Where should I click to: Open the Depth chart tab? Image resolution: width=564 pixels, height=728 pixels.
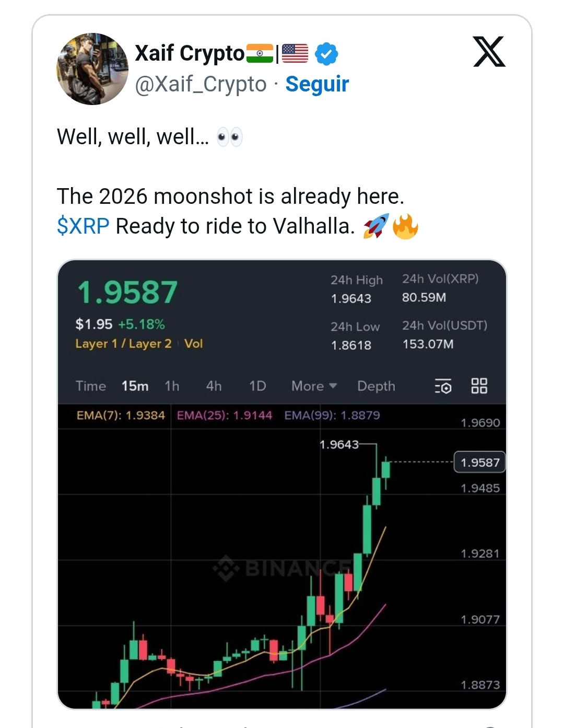pyautogui.click(x=376, y=386)
